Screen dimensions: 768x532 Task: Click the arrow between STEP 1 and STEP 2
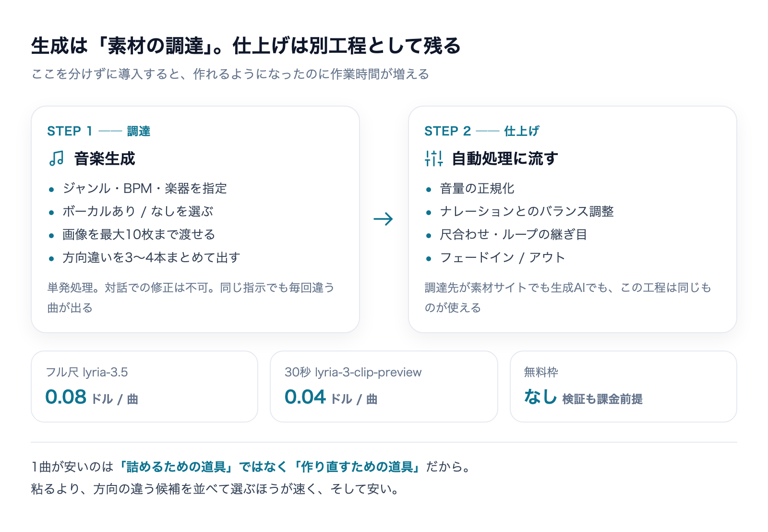383,219
